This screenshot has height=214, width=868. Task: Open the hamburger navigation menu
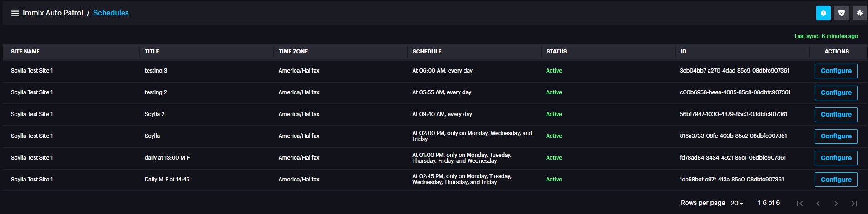point(15,13)
